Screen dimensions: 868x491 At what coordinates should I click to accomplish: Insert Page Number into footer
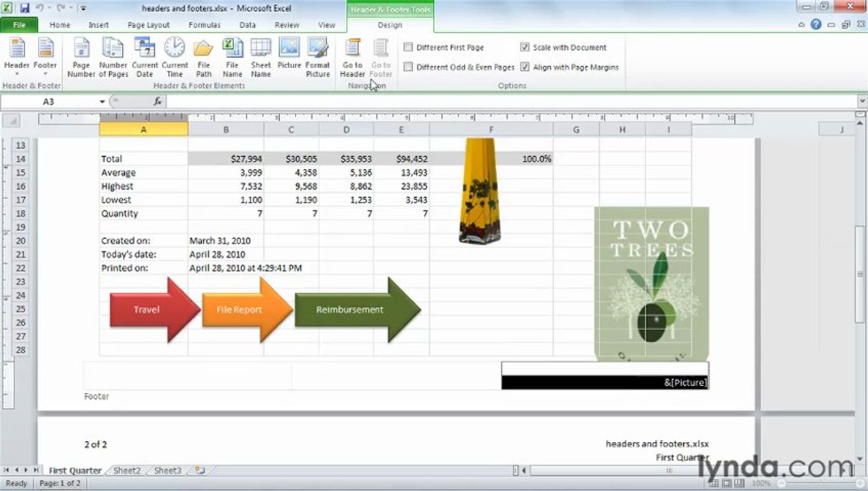(x=81, y=57)
